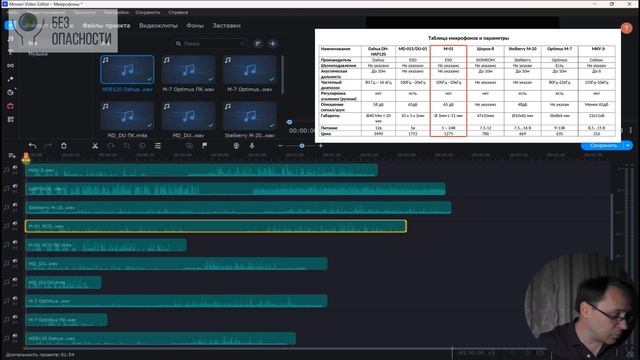Click the Undo arrow in timeline toolbar

tap(32, 146)
